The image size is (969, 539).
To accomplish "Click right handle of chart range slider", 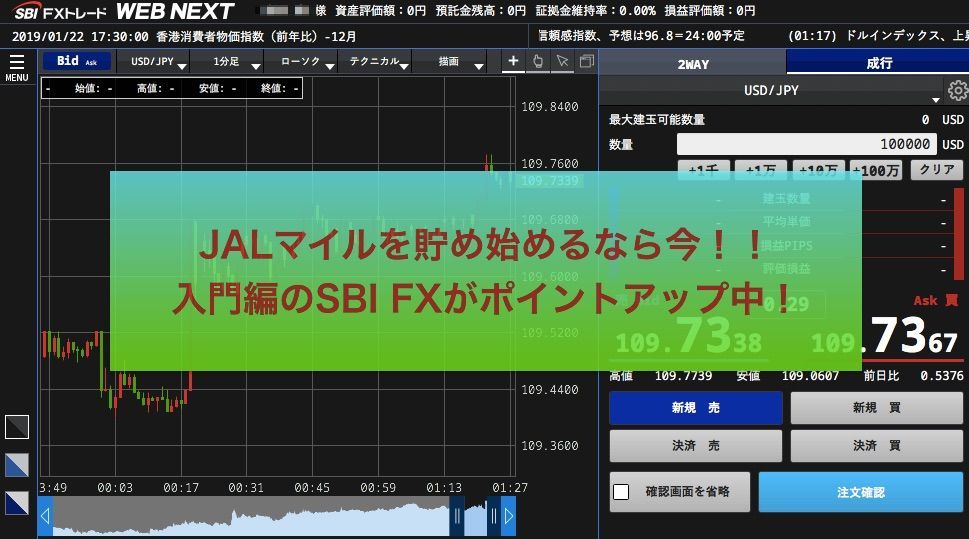I will click(494, 516).
